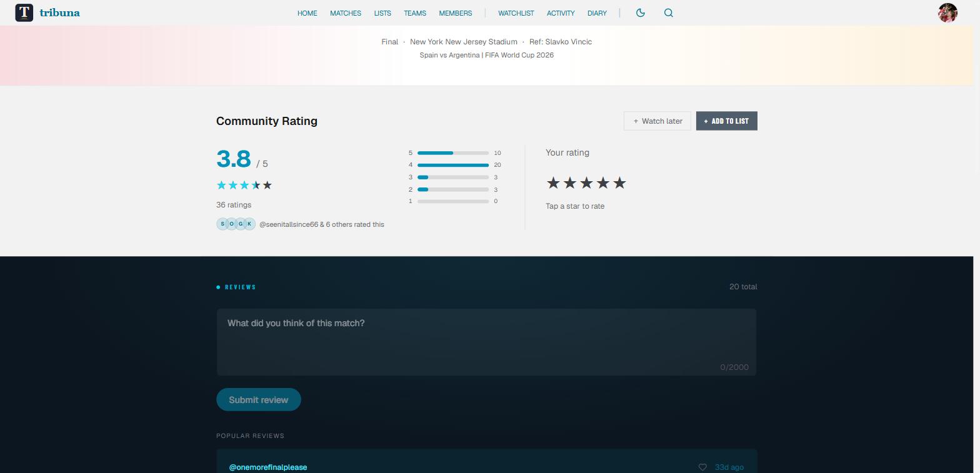Navigate to Teams
The image size is (980, 473).
(415, 13)
